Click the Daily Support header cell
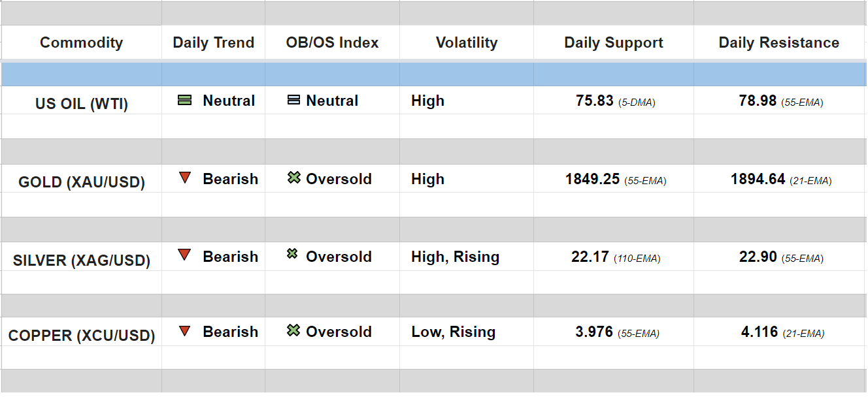The height and width of the screenshot is (397, 868). 614,43
